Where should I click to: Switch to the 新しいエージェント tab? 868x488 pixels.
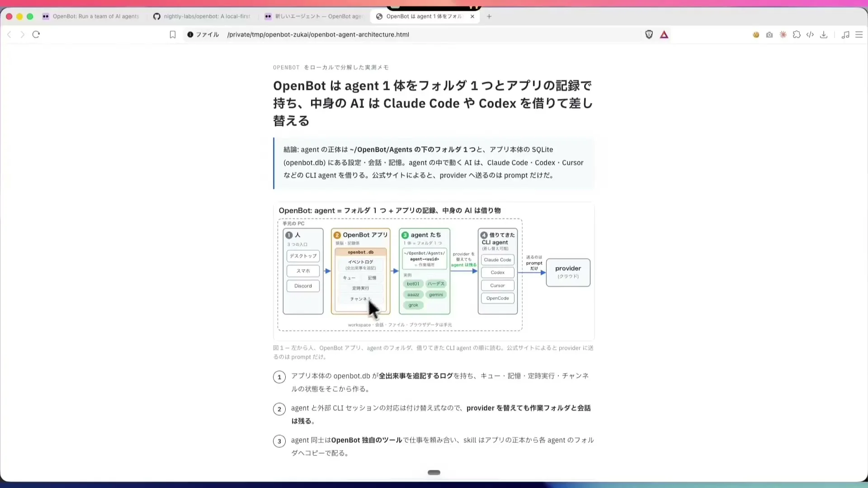313,16
